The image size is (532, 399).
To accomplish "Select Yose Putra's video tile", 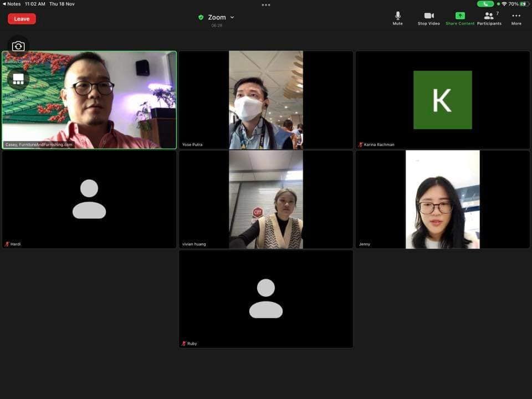I will (265, 100).
